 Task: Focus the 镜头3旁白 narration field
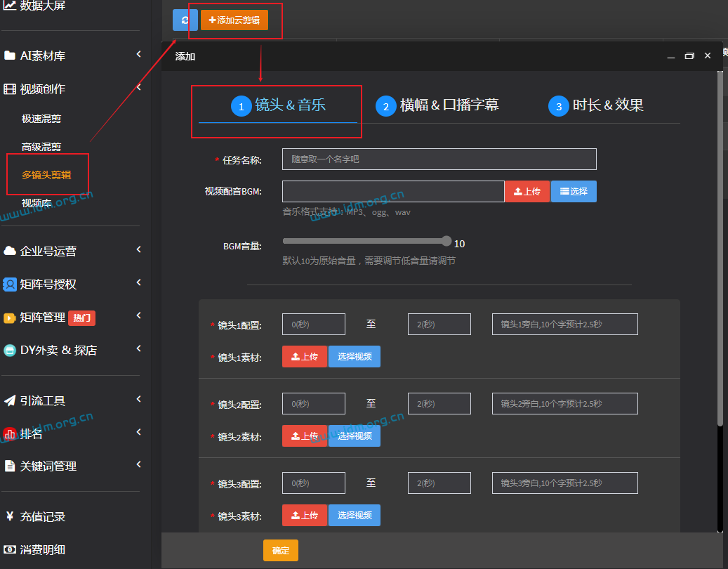565,483
